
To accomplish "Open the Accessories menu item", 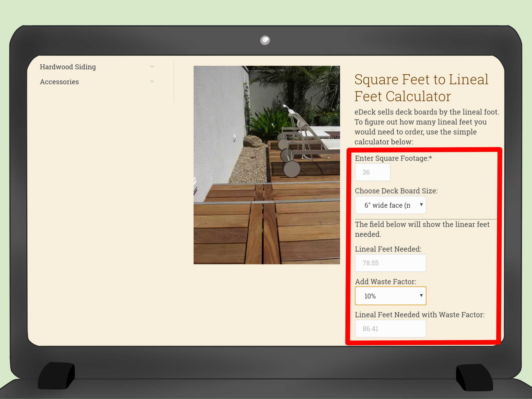I will [x=59, y=82].
